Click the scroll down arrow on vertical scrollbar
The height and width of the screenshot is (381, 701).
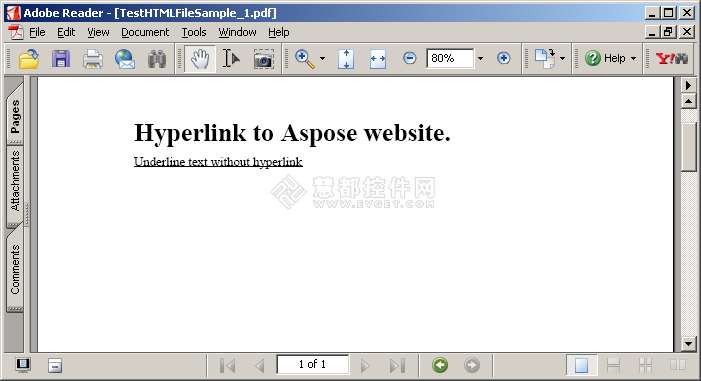688,344
